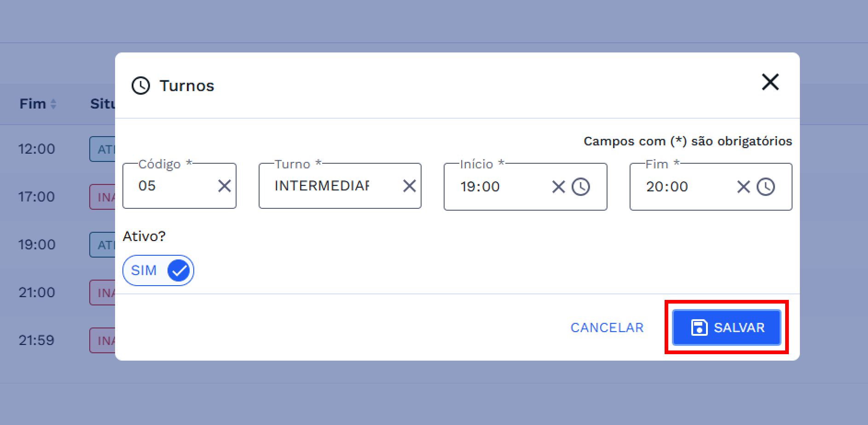Click the Fim field showing 20:00
Screen dimensions: 868x425
pyautogui.click(x=686, y=187)
